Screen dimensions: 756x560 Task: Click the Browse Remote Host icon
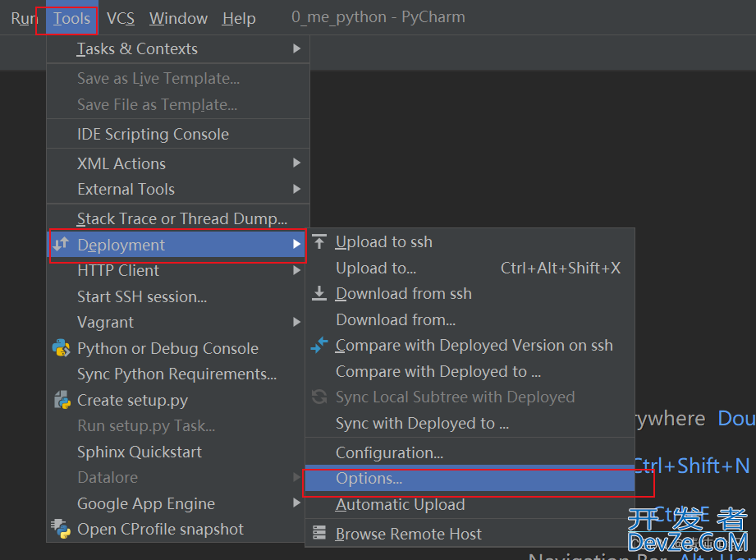pos(319,533)
